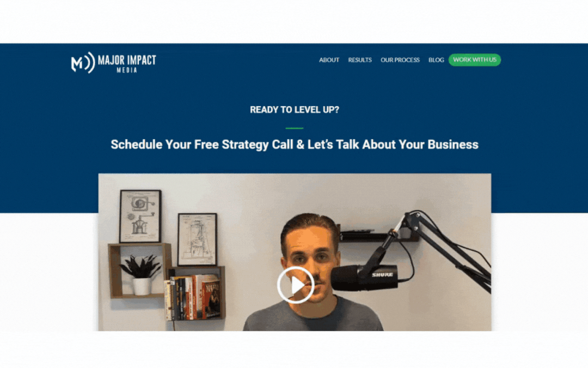This screenshot has height=368, width=588.
Task: Click the Major Impact Media logo mark
Action: click(83, 62)
